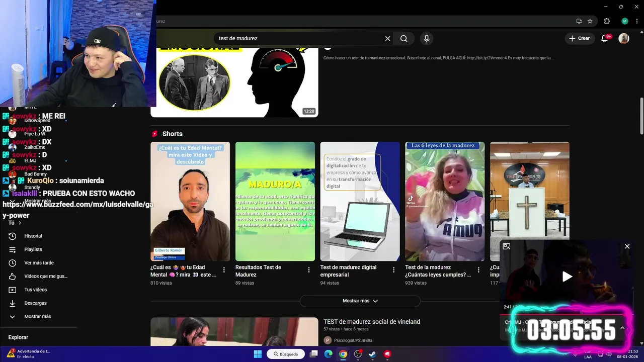This screenshot has height=362, width=644.
Task: Play the miniplayer video
Action: pos(567,277)
